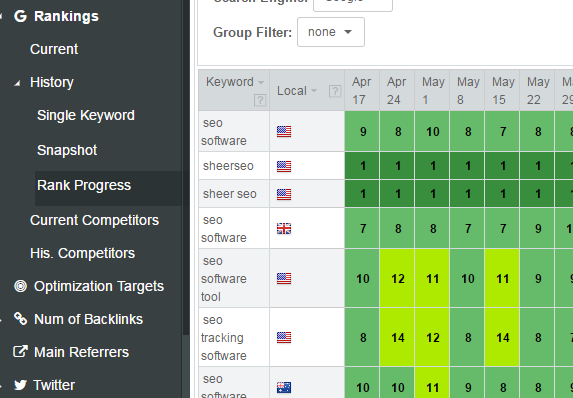Click the Num of Backlinks chain icon

[x=20, y=319]
